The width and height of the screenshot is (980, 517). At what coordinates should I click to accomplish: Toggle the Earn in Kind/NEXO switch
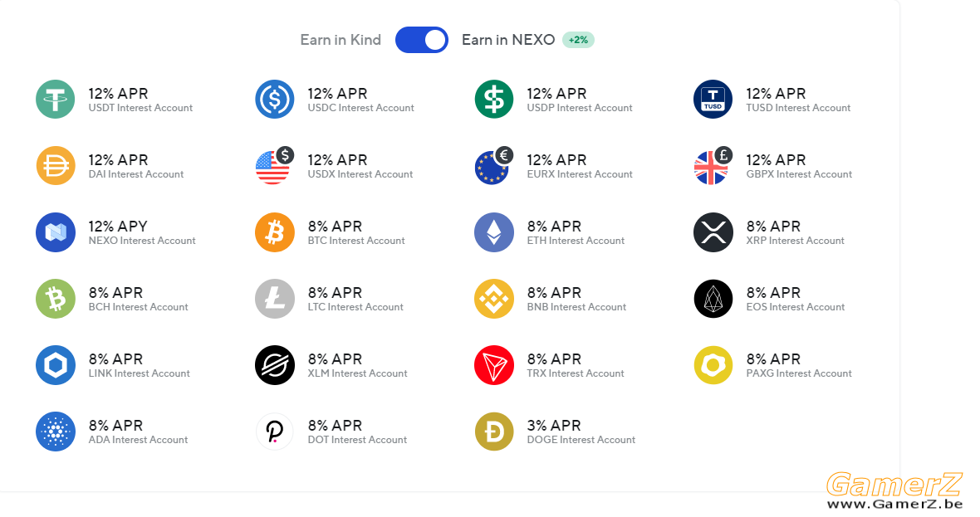pos(421,40)
